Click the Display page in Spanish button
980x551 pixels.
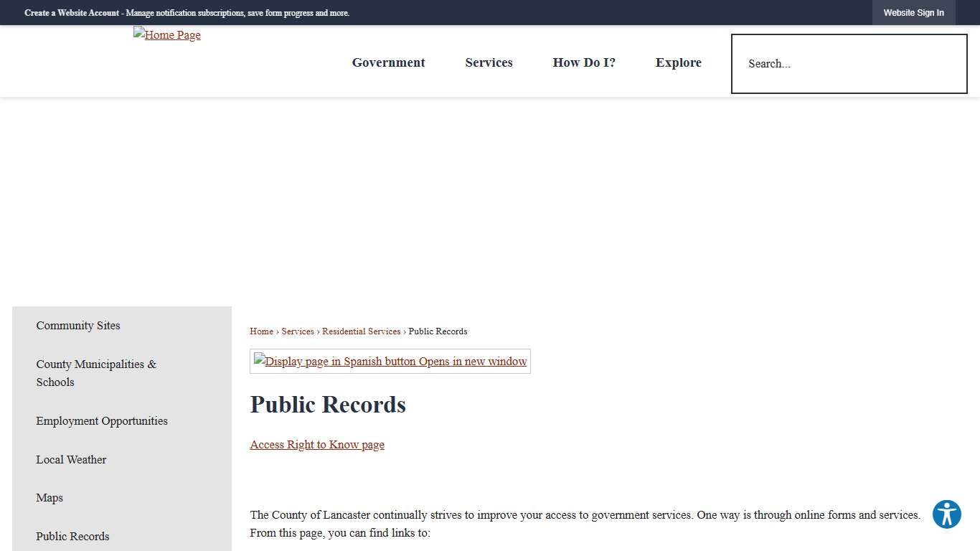coord(390,361)
